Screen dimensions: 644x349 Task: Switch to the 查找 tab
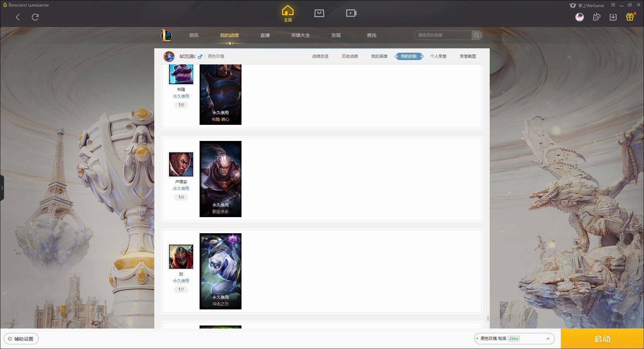tap(372, 35)
